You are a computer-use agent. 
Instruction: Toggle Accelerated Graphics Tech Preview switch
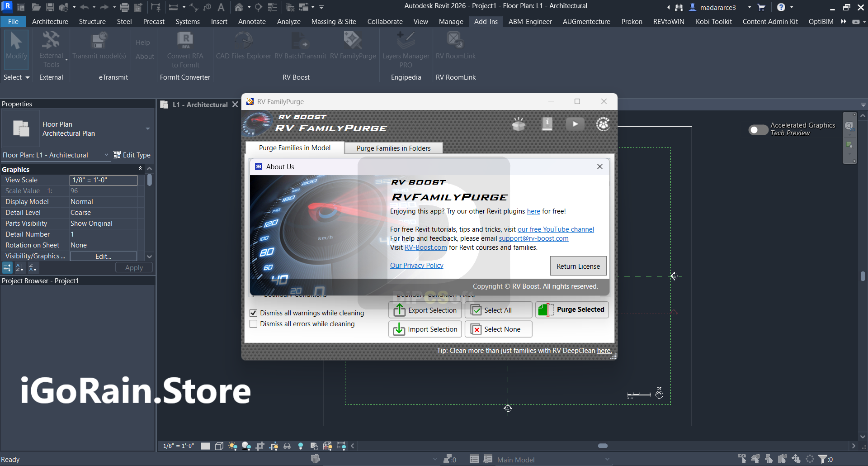758,130
